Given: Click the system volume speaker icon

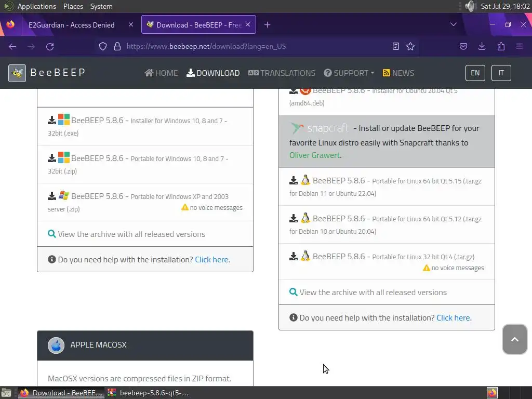Looking at the screenshot, I should [470, 6].
